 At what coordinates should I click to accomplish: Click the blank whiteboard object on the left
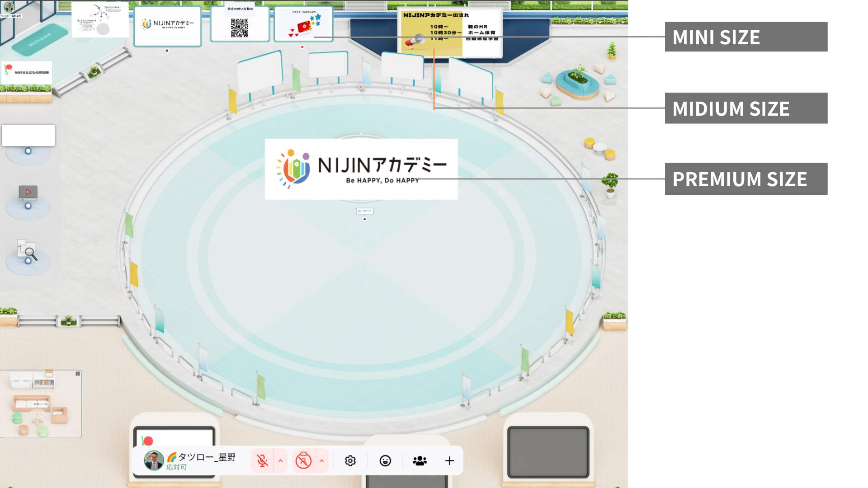[28, 136]
